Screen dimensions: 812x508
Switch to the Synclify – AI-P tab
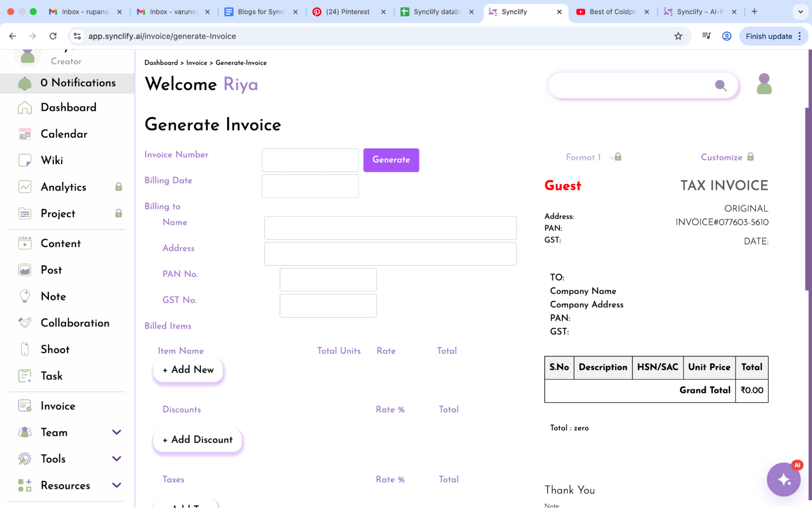point(700,12)
